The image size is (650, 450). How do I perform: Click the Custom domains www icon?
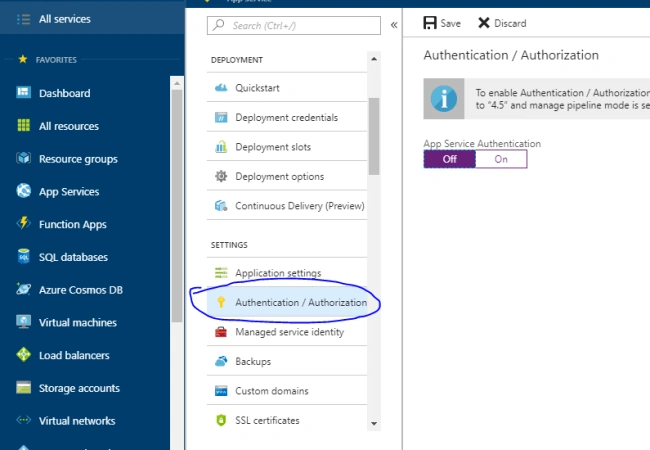click(221, 391)
